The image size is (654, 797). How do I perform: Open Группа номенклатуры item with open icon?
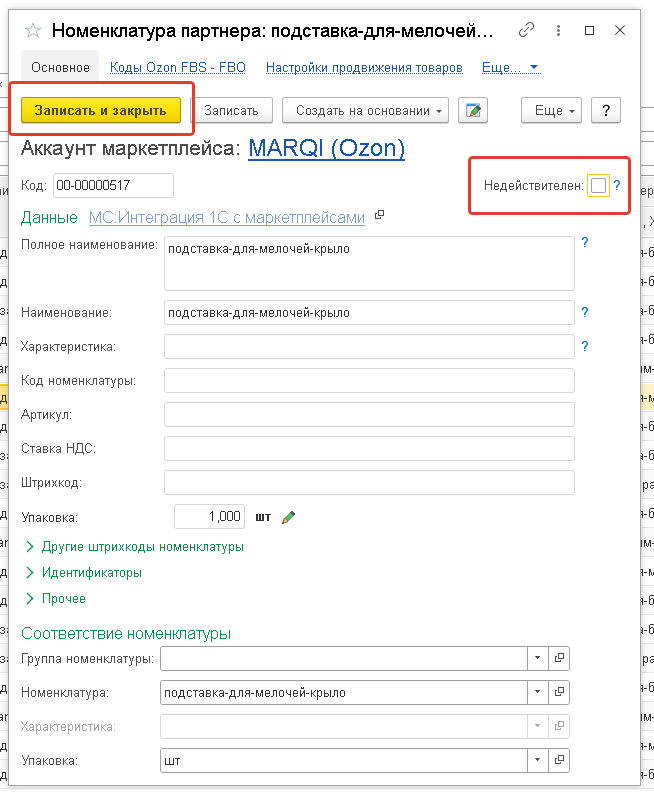[559, 658]
